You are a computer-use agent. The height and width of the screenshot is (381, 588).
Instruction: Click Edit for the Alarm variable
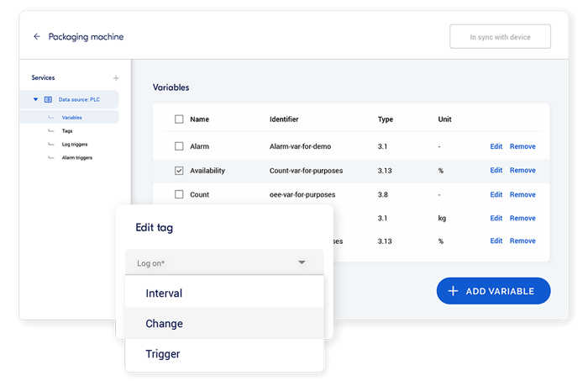coord(496,146)
